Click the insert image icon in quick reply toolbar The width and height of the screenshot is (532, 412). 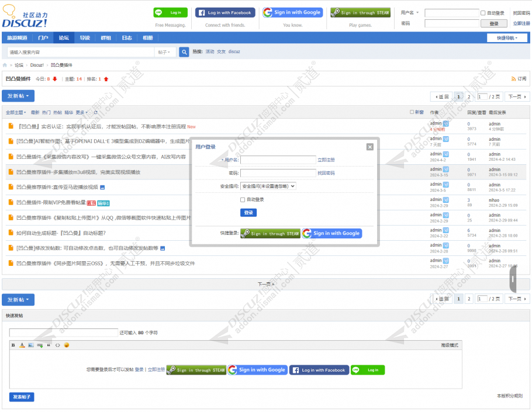(x=32, y=345)
